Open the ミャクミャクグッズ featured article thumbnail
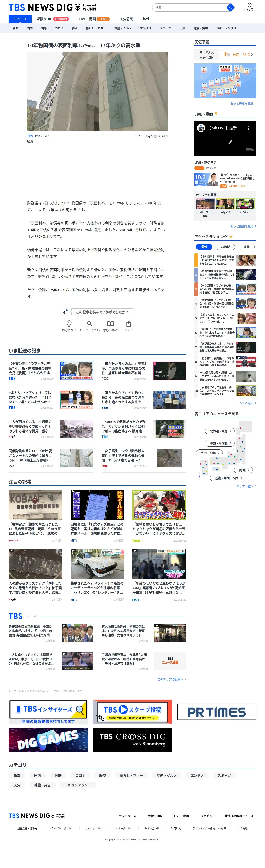Screen dimensions: 265x868 tap(159, 505)
